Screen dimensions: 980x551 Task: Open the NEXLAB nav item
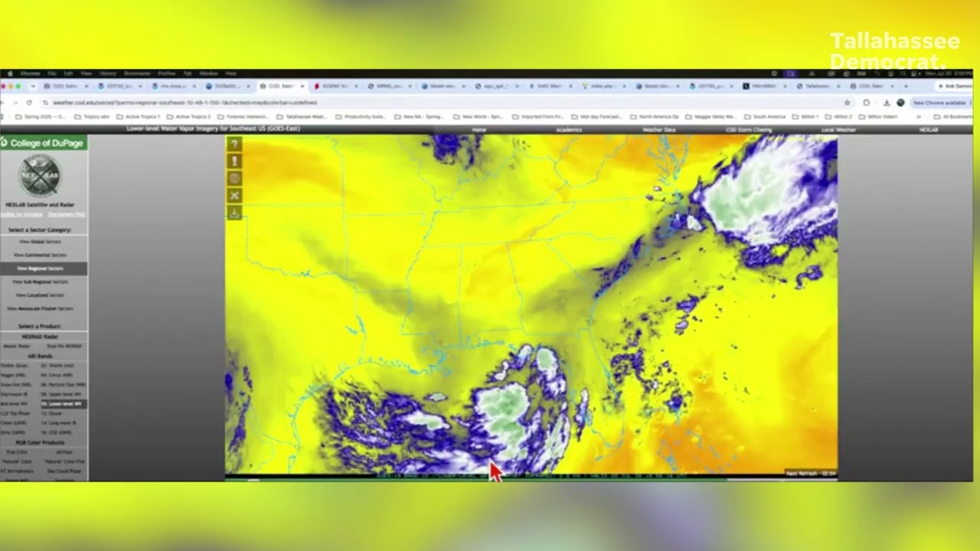tap(929, 130)
